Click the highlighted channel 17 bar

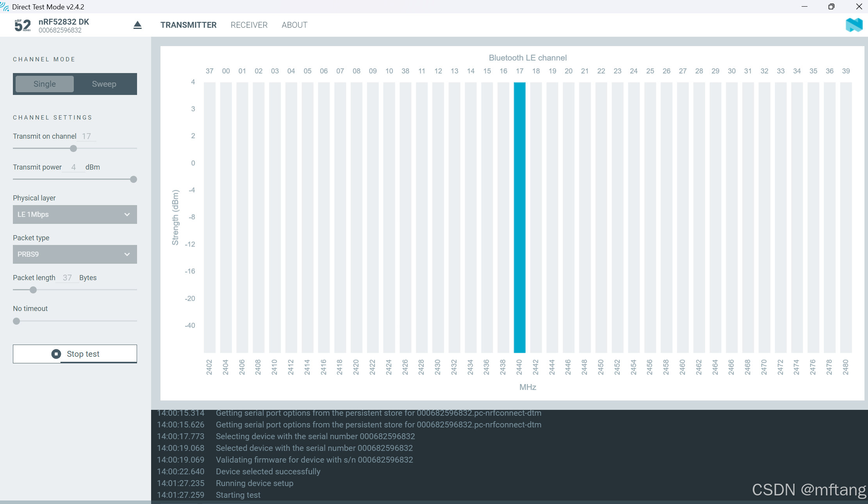pos(519,217)
